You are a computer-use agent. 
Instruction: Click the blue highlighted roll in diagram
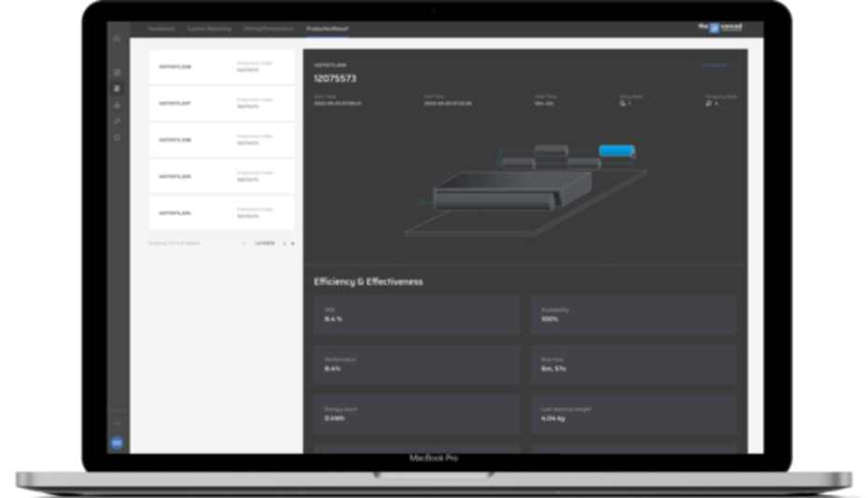click(616, 150)
